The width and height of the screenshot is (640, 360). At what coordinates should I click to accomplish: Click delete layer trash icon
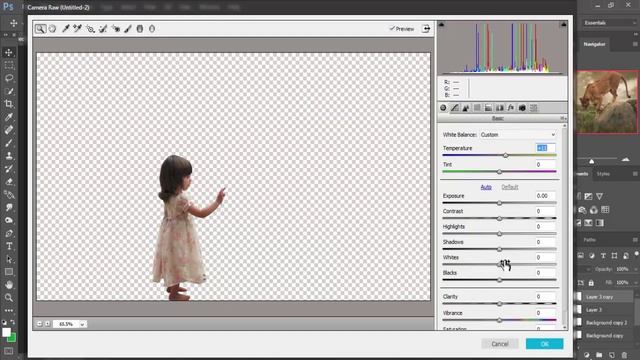pyautogui.click(x=624, y=355)
